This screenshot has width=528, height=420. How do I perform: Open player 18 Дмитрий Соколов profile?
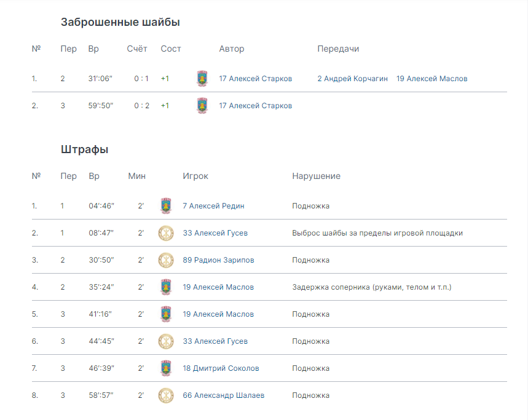[221, 368]
